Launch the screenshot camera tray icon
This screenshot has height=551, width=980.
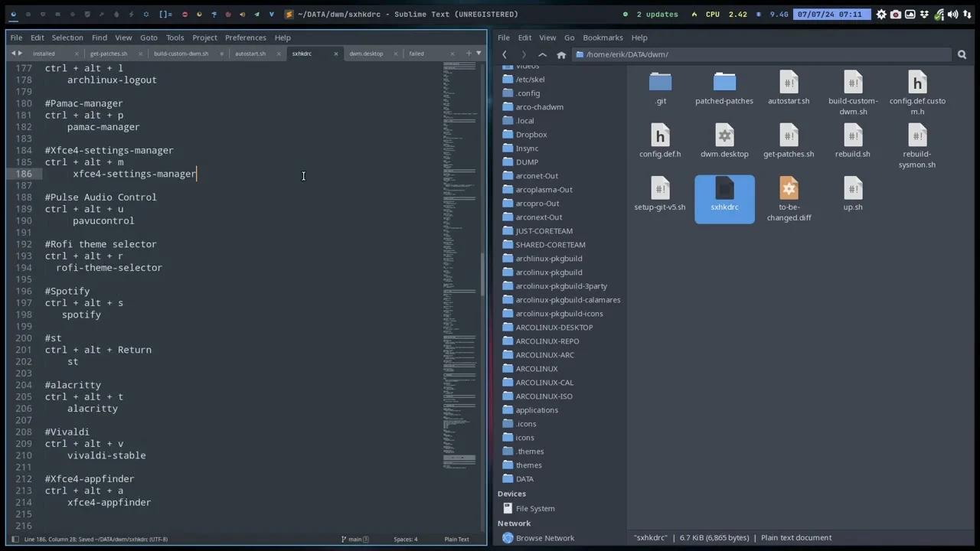click(x=894, y=14)
